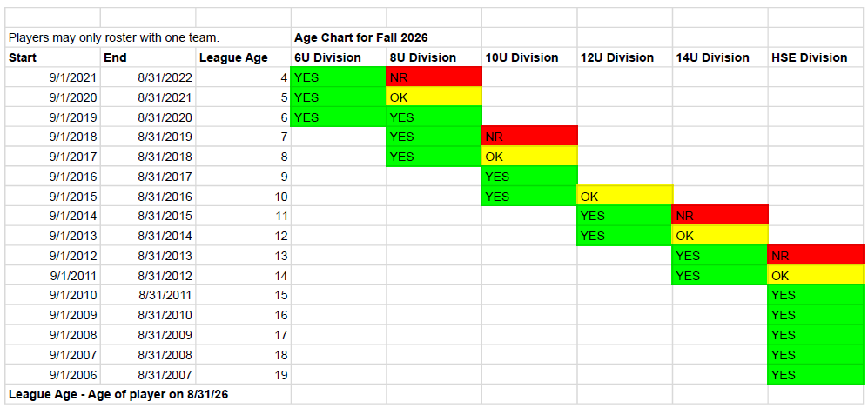Select the 10U Division YES cell for age 9
This screenshot has width=868, height=408.
tap(529, 177)
